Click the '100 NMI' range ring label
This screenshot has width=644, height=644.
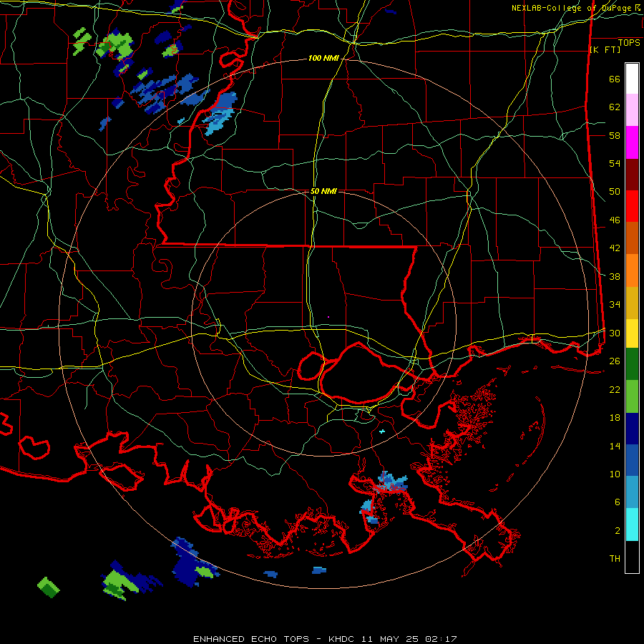[323, 59]
